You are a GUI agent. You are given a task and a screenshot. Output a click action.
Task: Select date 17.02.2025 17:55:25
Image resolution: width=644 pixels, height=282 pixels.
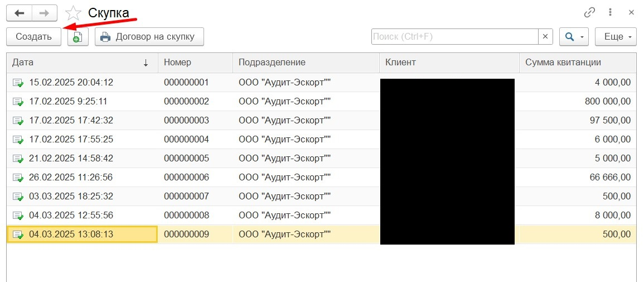click(71, 140)
